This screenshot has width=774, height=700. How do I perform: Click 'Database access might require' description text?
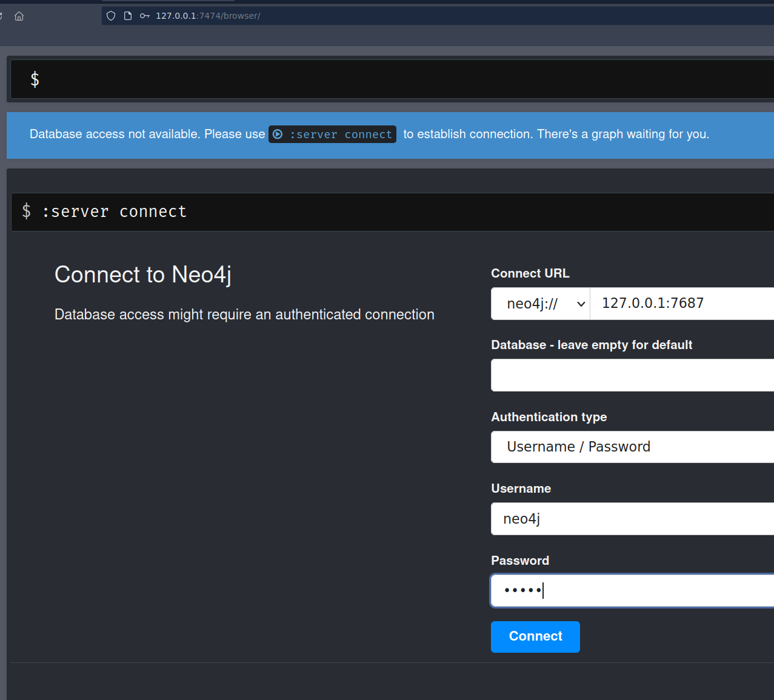244,315
